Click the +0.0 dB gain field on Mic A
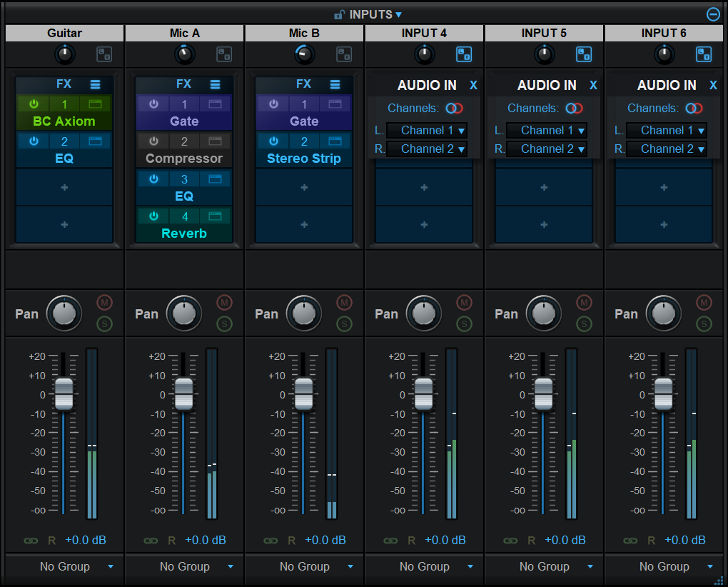Viewport: 728px width, 587px height. coord(206,540)
